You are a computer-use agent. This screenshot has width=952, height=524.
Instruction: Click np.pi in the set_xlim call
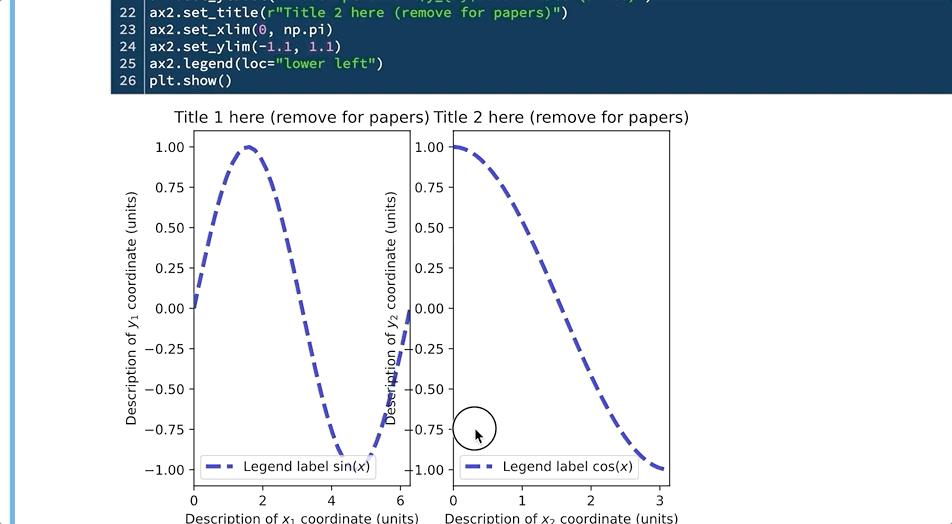tap(304, 30)
